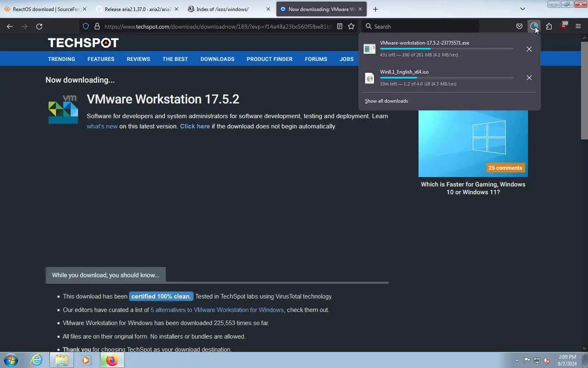Viewport: 588px width, 368px height.
Task: Click the page vertical scrollbar thumb
Action: tap(584, 90)
